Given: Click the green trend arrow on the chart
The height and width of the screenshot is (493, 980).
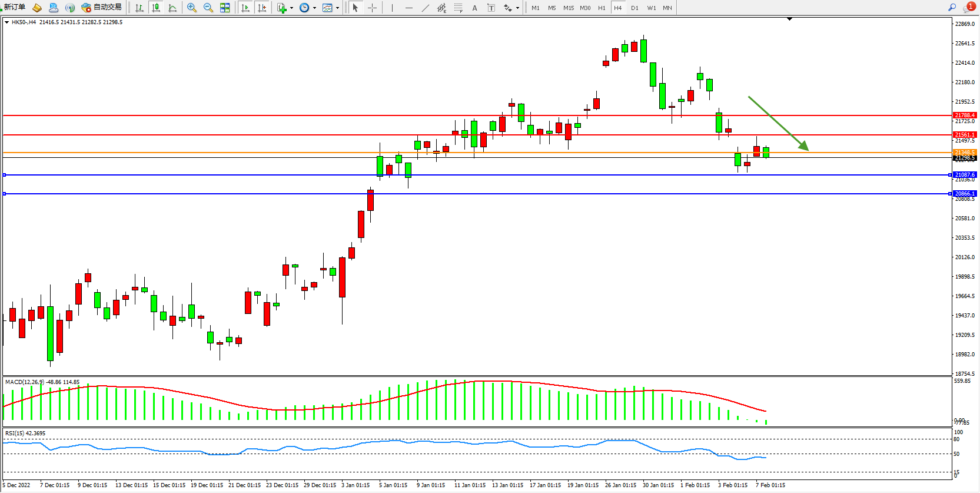Looking at the screenshot, I should pos(778,123).
